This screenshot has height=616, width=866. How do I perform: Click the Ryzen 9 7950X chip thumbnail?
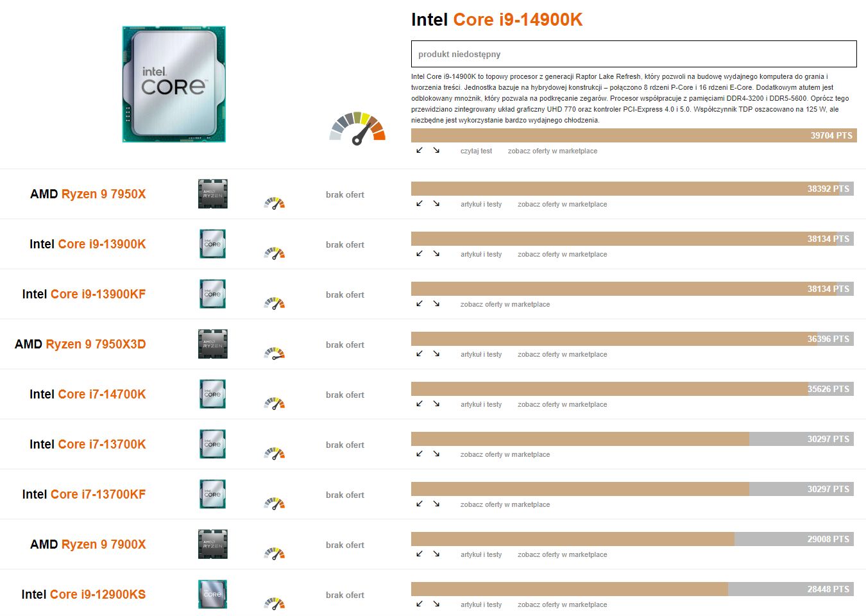(213, 194)
